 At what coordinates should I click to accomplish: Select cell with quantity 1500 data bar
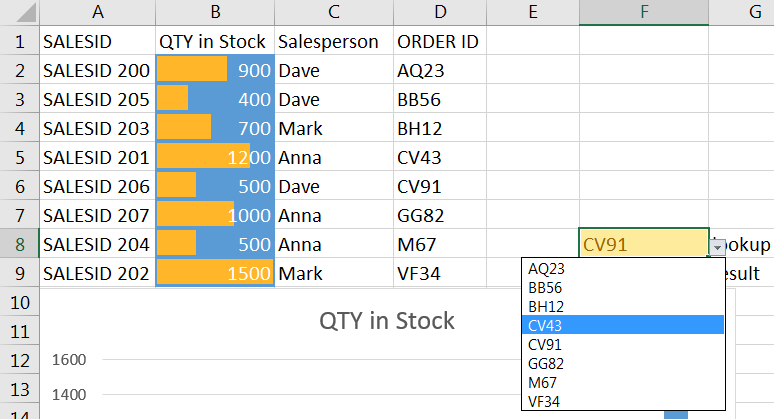215,273
